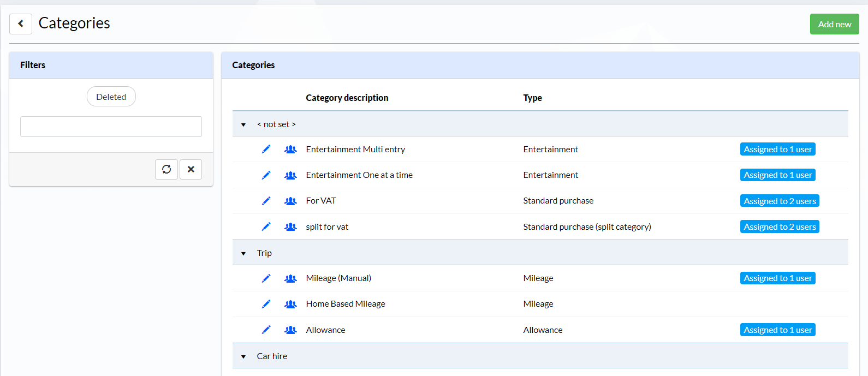Image resolution: width=868 pixels, height=376 pixels.
Task: Click Assigned to 2 users for For VAT
Action: click(780, 201)
